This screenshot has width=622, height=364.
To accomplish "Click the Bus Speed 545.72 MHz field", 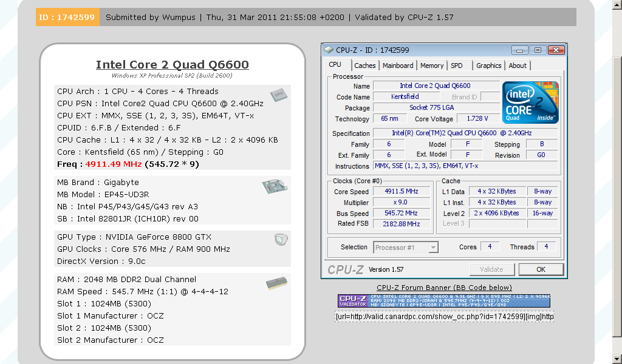I will pos(402,213).
